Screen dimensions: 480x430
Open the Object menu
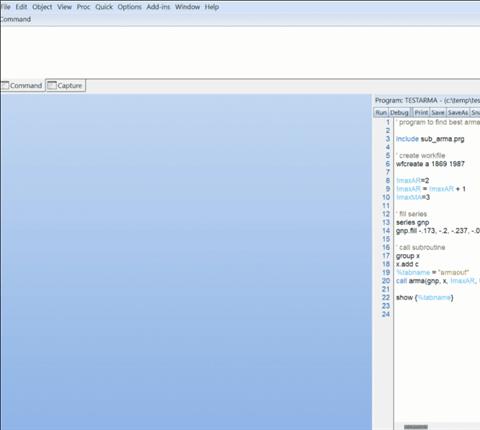[x=42, y=7]
